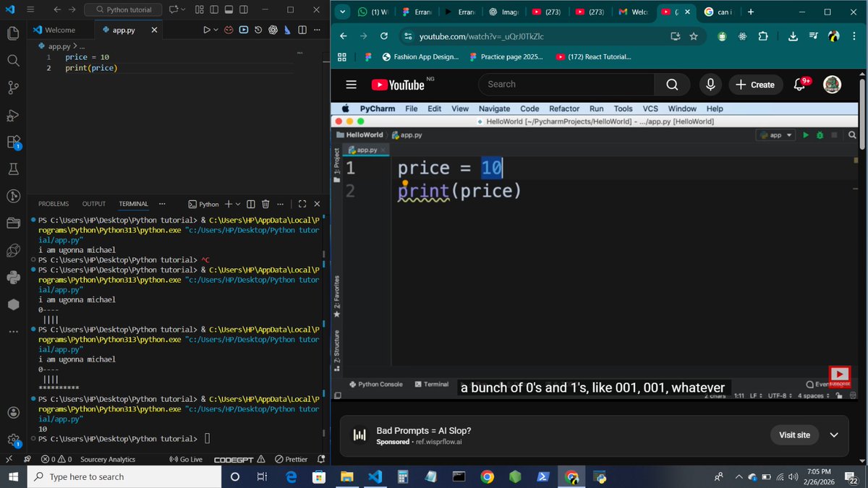Go to YouTube home logo
The image size is (868, 488).
click(x=398, y=85)
